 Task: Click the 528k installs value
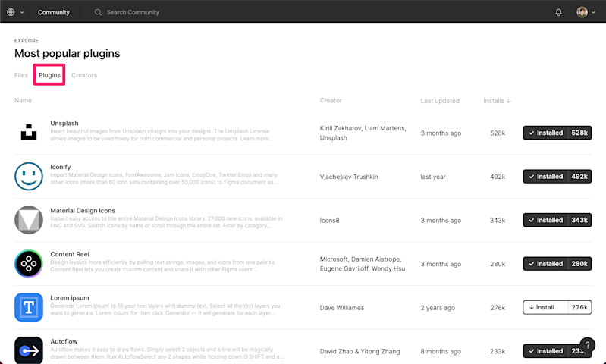(x=498, y=133)
